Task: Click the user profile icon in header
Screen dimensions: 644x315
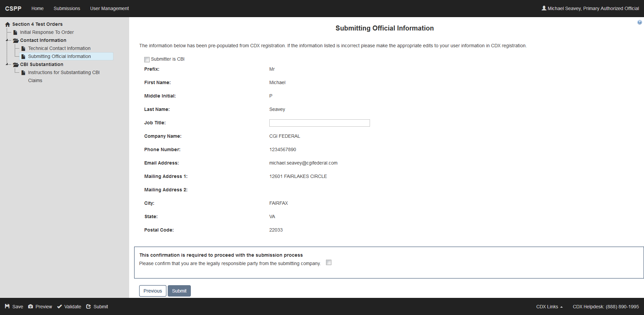Action: [544, 8]
